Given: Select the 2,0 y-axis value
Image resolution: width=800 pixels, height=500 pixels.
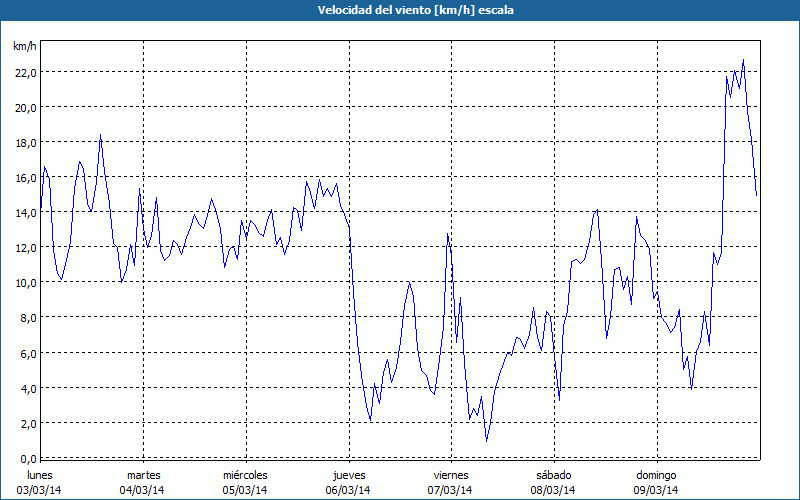Looking at the screenshot, I should point(27,423).
